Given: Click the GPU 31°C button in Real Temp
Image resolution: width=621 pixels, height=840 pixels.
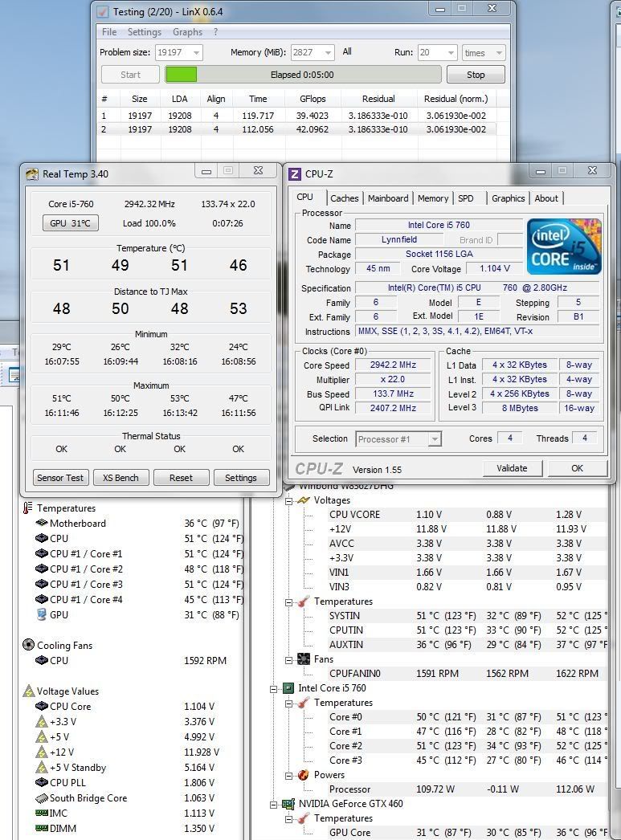Looking at the screenshot, I should (x=70, y=223).
